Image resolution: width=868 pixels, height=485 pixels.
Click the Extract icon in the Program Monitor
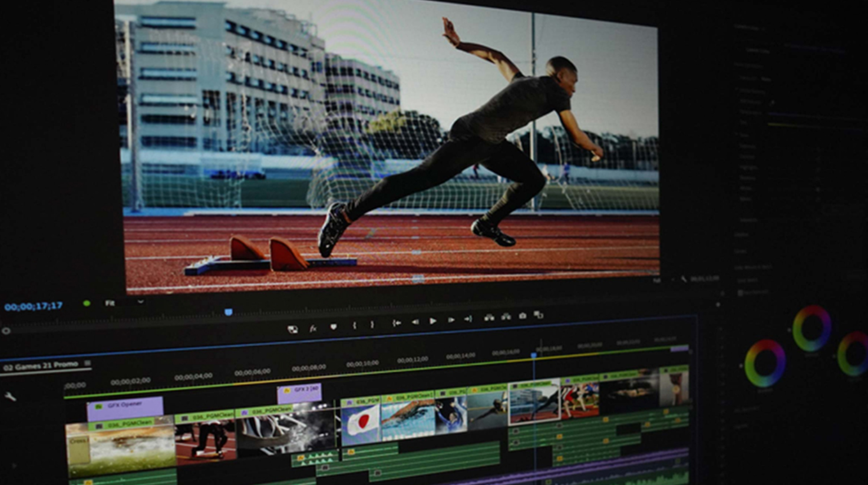click(x=506, y=317)
